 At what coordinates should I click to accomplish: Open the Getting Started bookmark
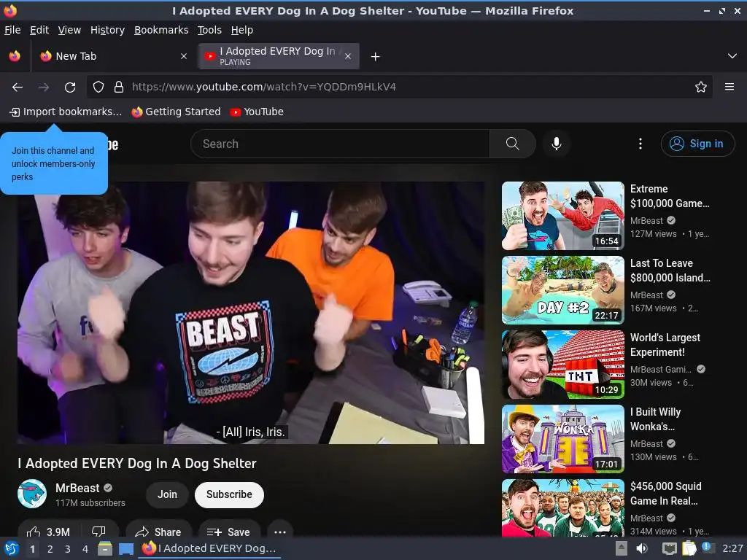[177, 112]
